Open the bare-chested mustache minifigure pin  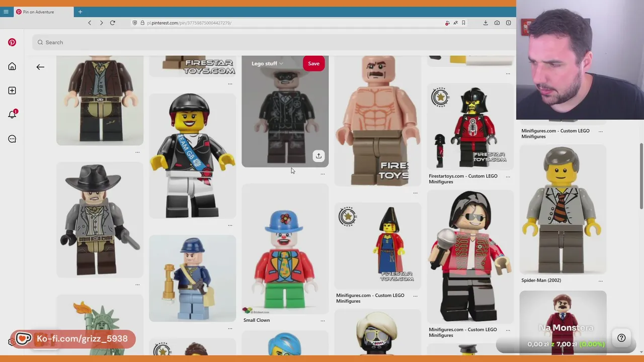[x=377, y=121]
